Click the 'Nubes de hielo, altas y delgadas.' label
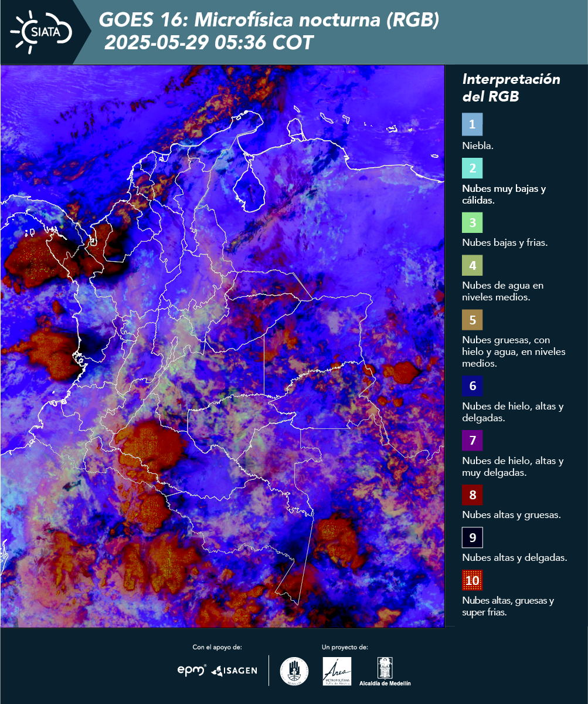The width and height of the screenshot is (588, 704). click(x=512, y=412)
